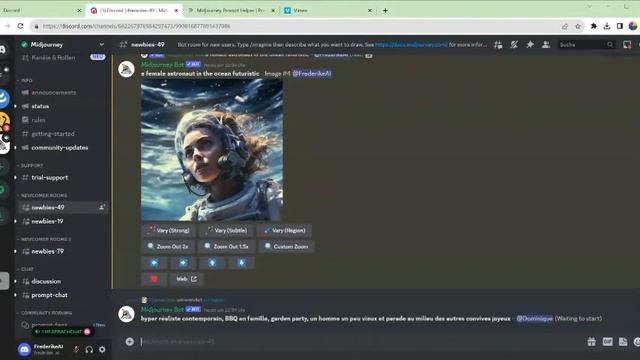The height and width of the screenshot is (360, 640).
Task: Open the docs.midjourney link in topic
Action: [x=411, y=44]
